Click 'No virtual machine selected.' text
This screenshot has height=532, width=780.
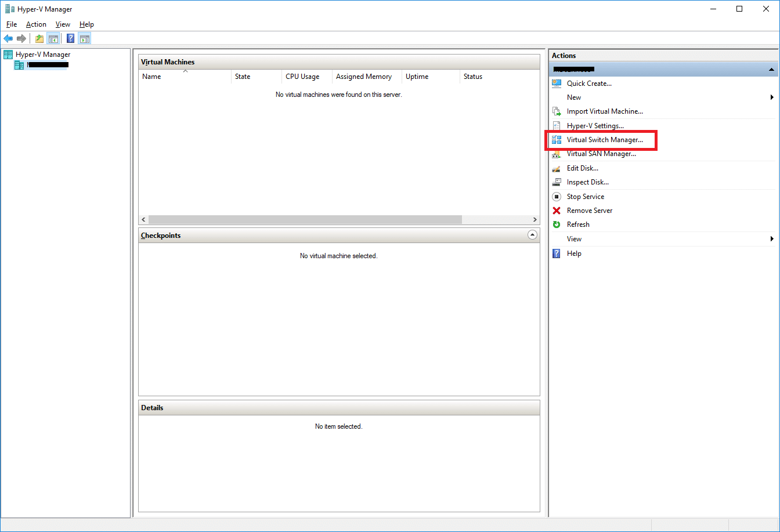click(x=339, y=256)
